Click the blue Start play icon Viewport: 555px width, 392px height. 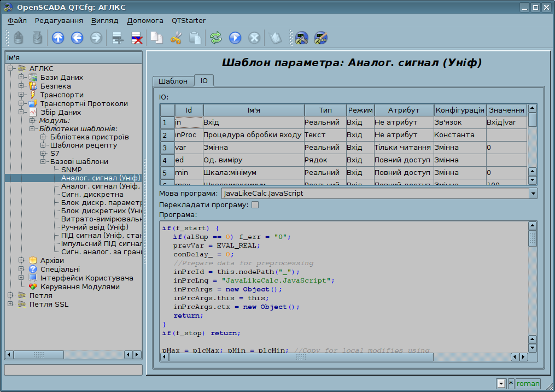click(x=235, y=38)
